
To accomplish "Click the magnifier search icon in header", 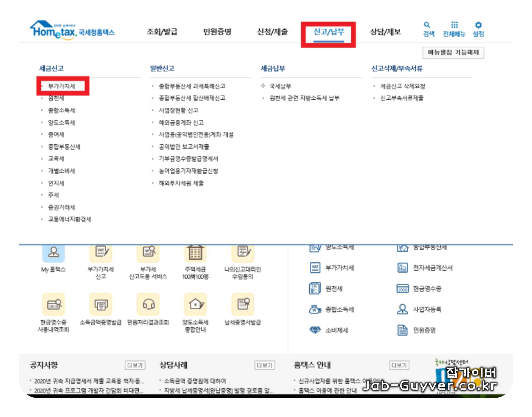I will [x=427, y=25].
